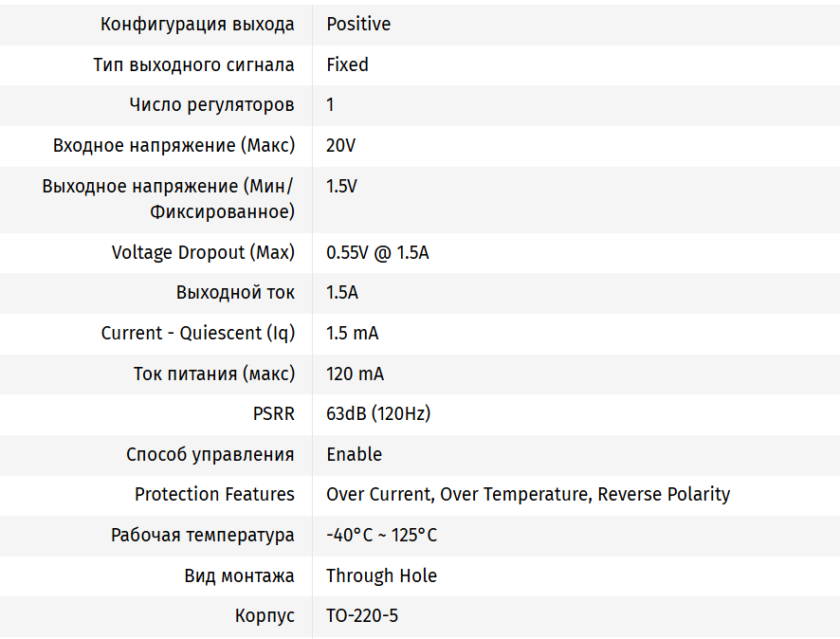Click the "Выходной ток" label
The width and height of the screenshot is (840, 639).
(235, 293)
